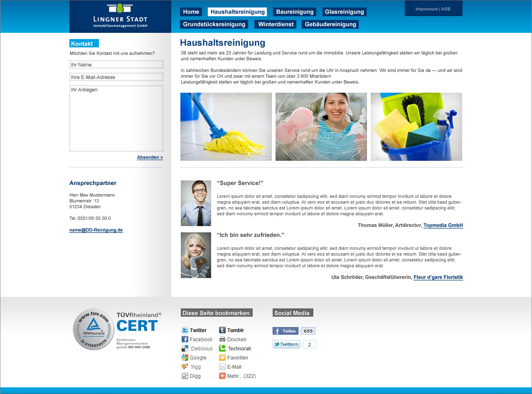Click the Facebook bookmark icon
This screenshot has width=532, height=394.
[185, 340]
